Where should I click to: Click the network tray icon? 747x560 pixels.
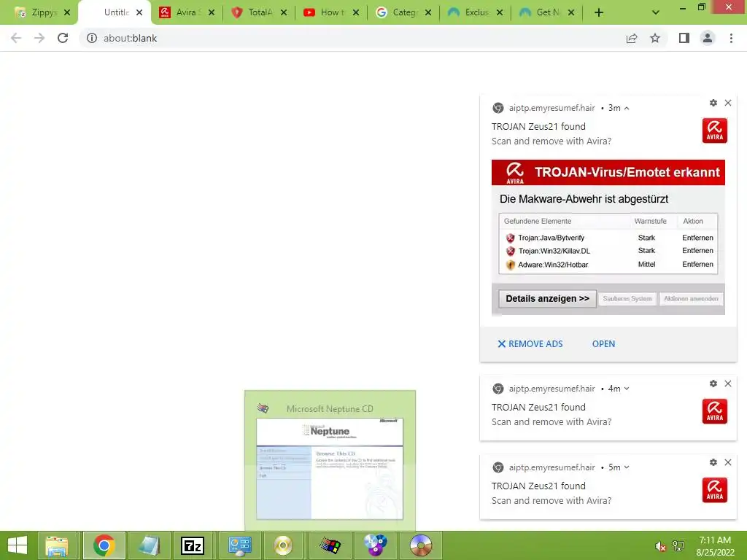(x=678, y=546)
